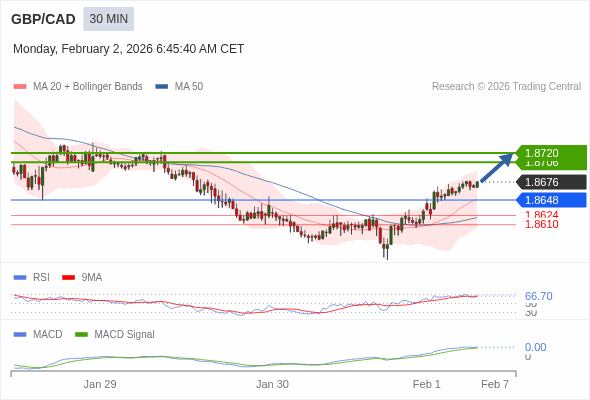590x400 pixels.
Task: Click the blue 1.8648 pivot price tag
Action: click(551, 200)
